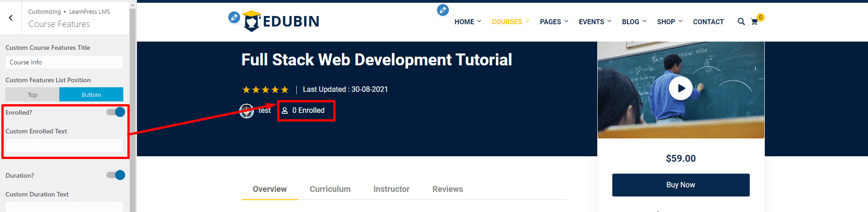
Task: Click the edit pencil above navigation menu
Action: point(442,10)
